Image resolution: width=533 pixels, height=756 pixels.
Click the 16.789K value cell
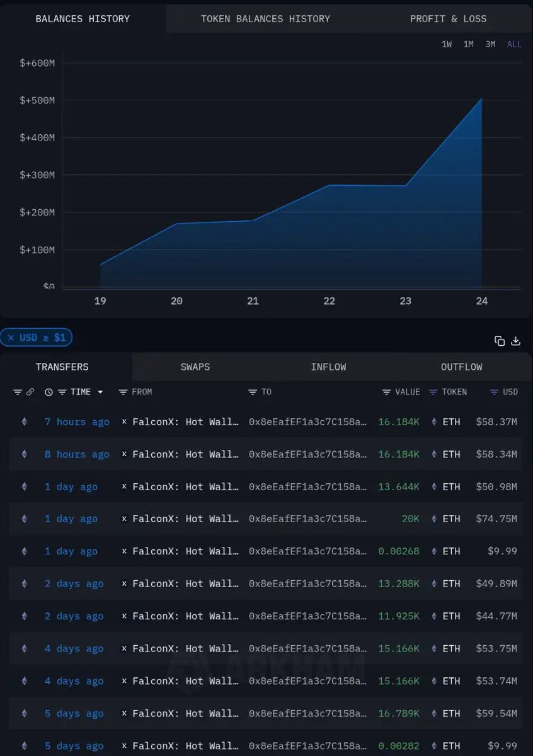point(399,714)
